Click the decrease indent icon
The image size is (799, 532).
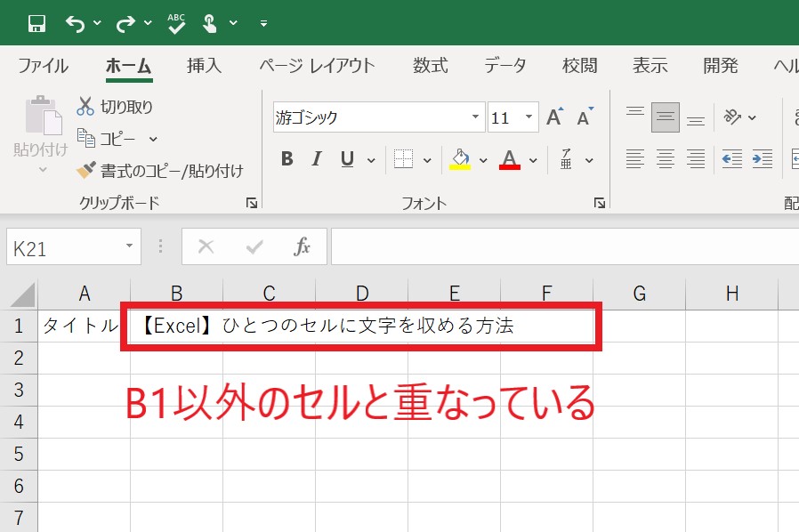pos(732,159)
